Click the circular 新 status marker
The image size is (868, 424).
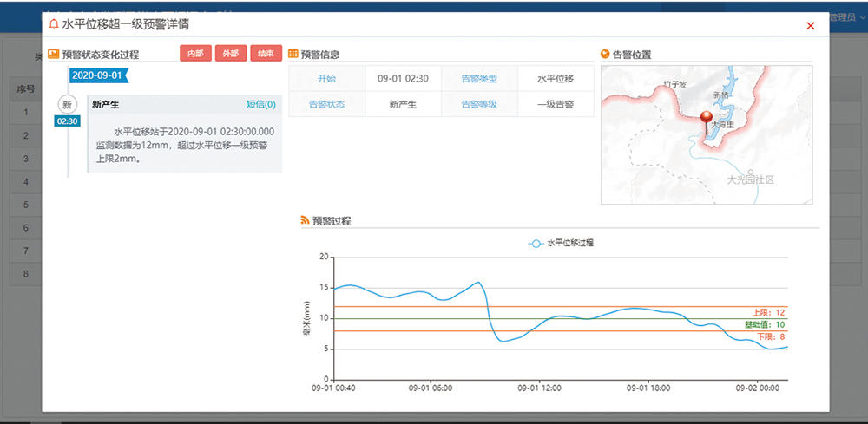click(x=68, y=104)
